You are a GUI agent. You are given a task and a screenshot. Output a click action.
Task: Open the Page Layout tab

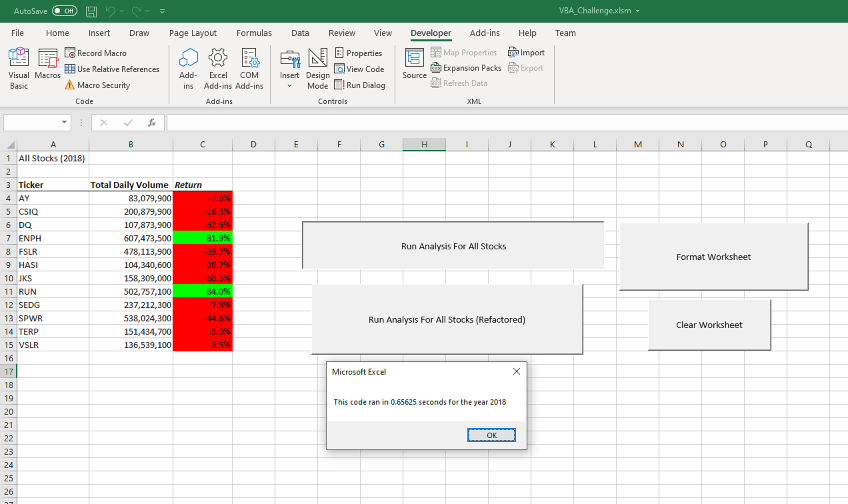192,33
